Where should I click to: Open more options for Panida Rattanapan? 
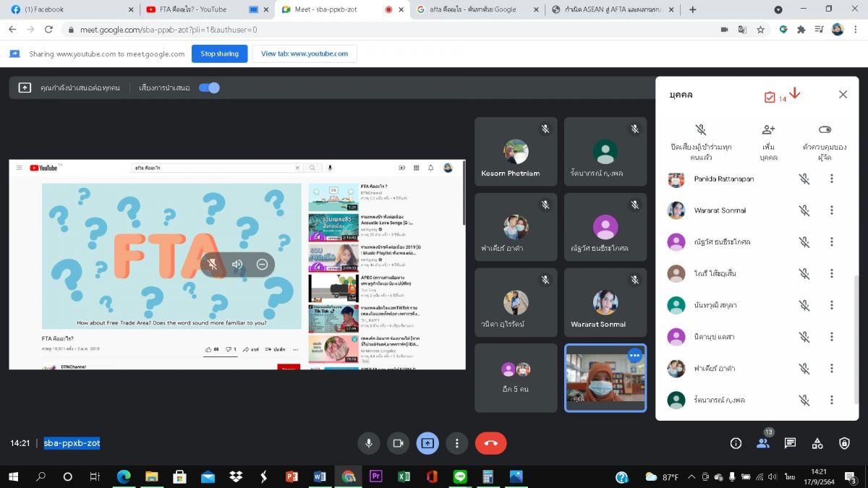click(x=832, y=179)
